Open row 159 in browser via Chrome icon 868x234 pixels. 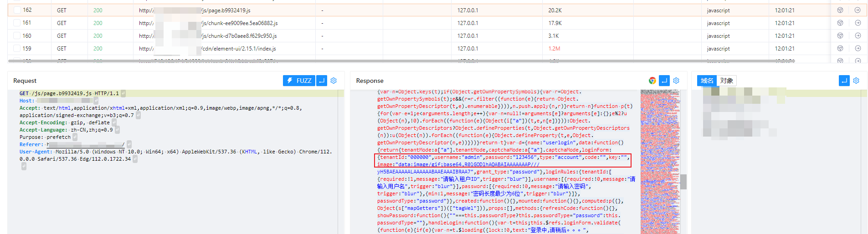[840, 48]
